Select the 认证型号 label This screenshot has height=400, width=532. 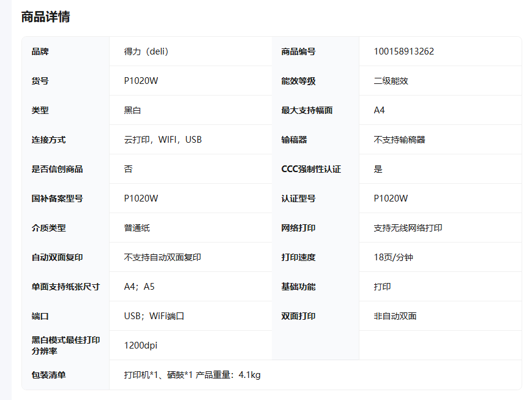click(x=298, y=198)
